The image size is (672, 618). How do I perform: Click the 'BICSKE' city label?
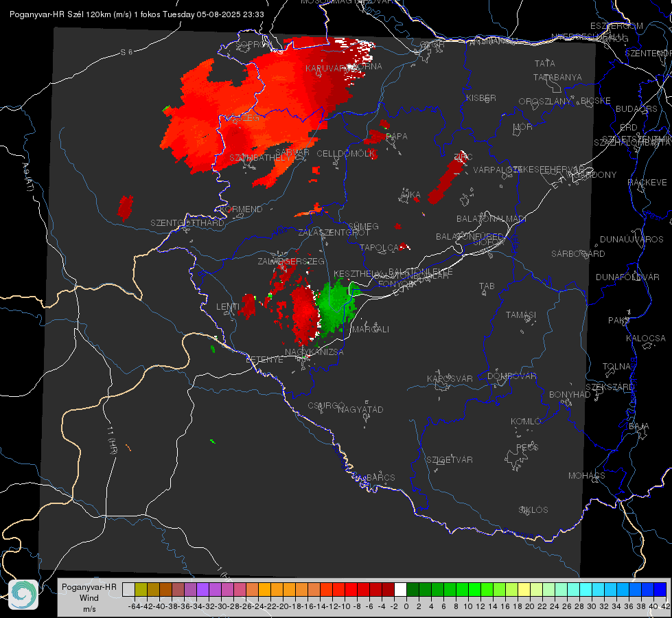pyautogui.click(x=596, y=101)
